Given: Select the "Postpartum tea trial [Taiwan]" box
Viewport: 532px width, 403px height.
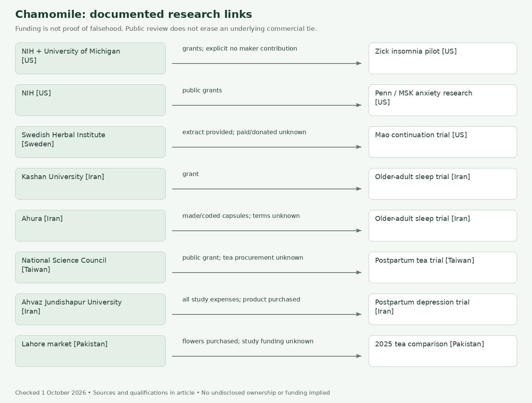Looking at the screenshot, I should coord(443,268).
